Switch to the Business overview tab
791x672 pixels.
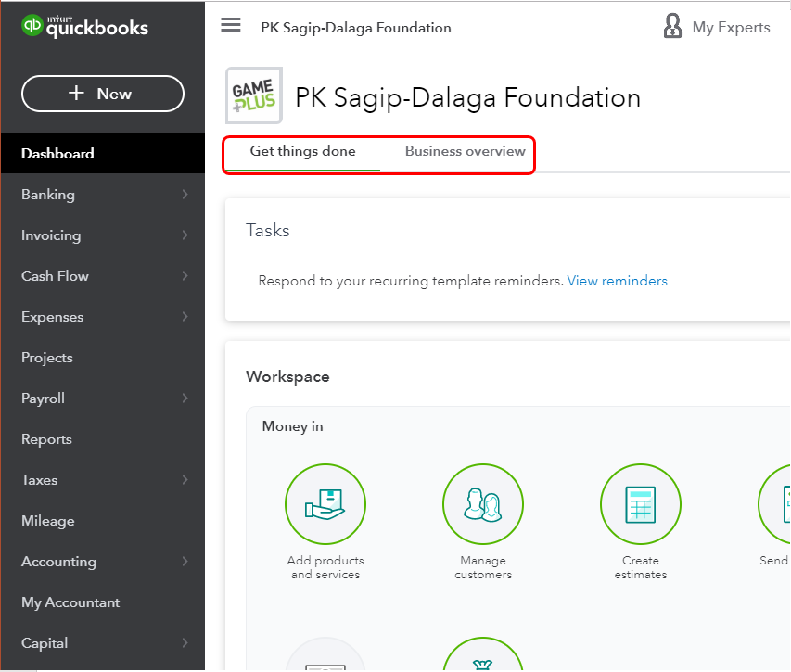coord(465,151)
